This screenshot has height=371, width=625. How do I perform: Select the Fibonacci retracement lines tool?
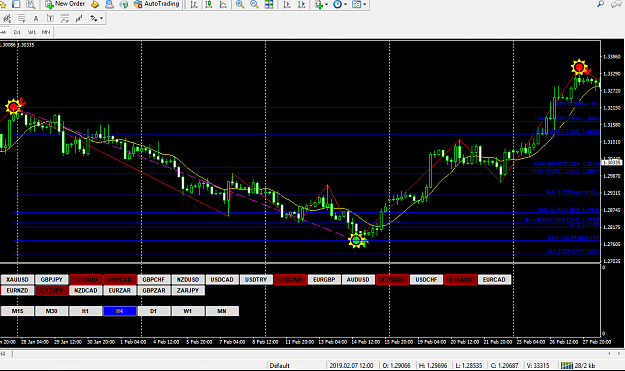(22, 18)
